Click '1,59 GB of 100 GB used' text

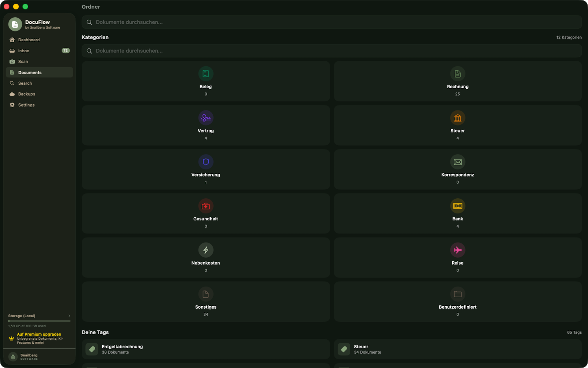coord(27,326)
